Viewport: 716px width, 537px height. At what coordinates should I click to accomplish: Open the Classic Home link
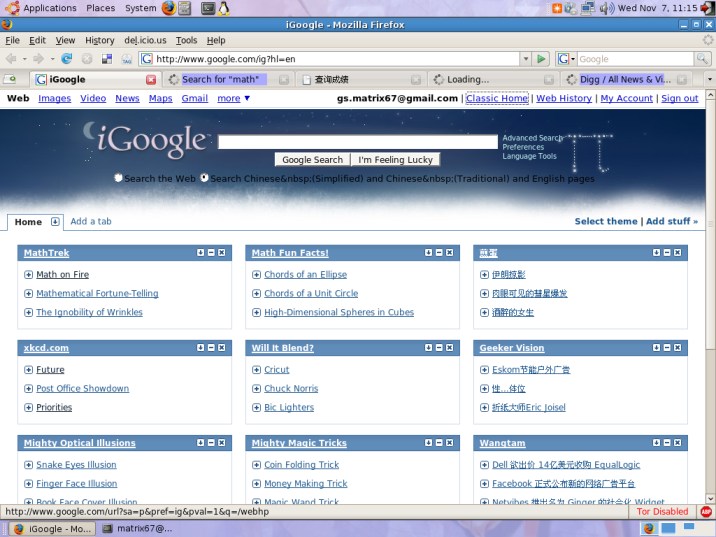(497, 98)
